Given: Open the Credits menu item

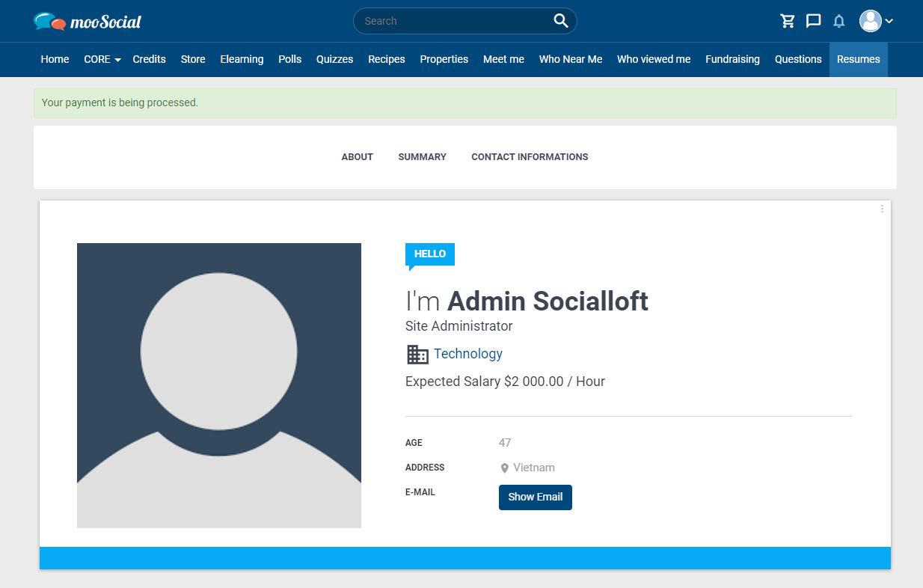Looking at the screenshot, I should coord(149,59).
